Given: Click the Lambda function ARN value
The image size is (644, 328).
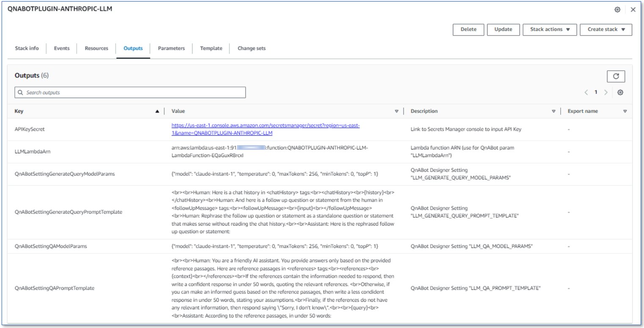Looking at the screenshot, I should tap(270, 152).
